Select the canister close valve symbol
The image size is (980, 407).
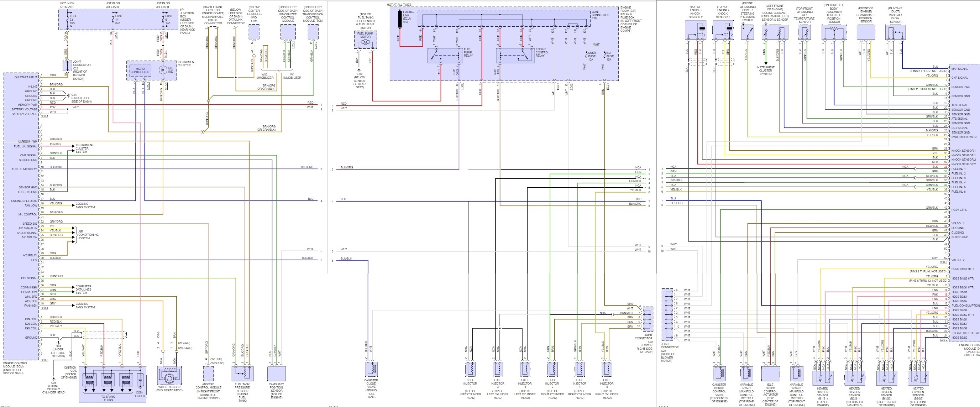(371, 369)
